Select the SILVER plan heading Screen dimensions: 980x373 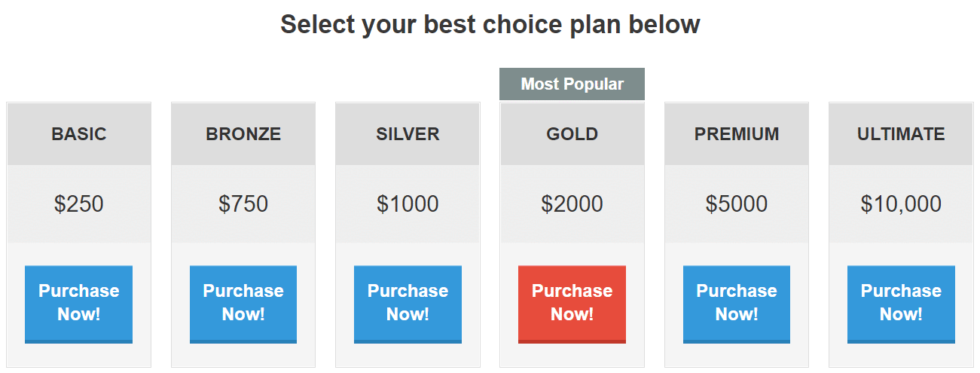click(408, 134)
